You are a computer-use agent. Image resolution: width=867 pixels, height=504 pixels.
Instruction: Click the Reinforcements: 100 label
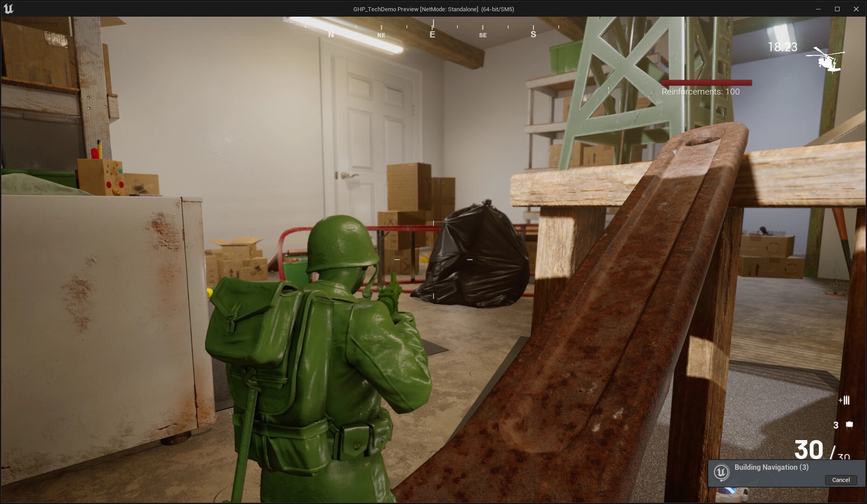pyautogui.click(x=700, y=92)
